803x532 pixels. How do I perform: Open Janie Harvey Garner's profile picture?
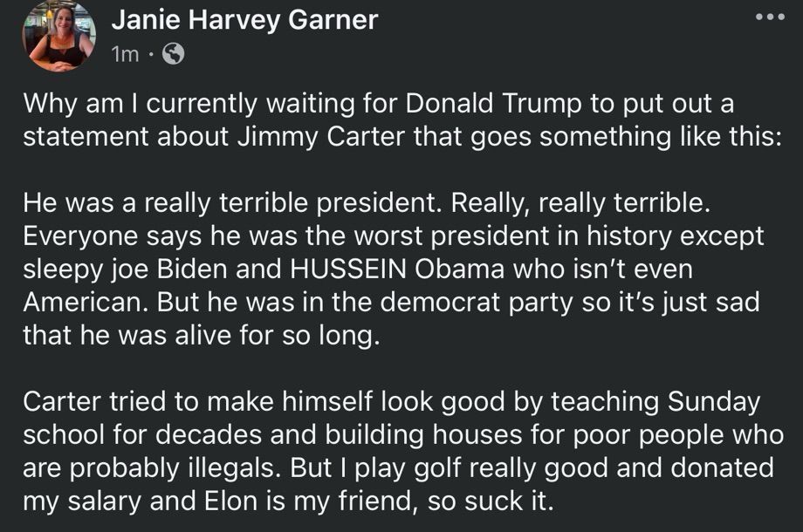click(x=58, y=37)
